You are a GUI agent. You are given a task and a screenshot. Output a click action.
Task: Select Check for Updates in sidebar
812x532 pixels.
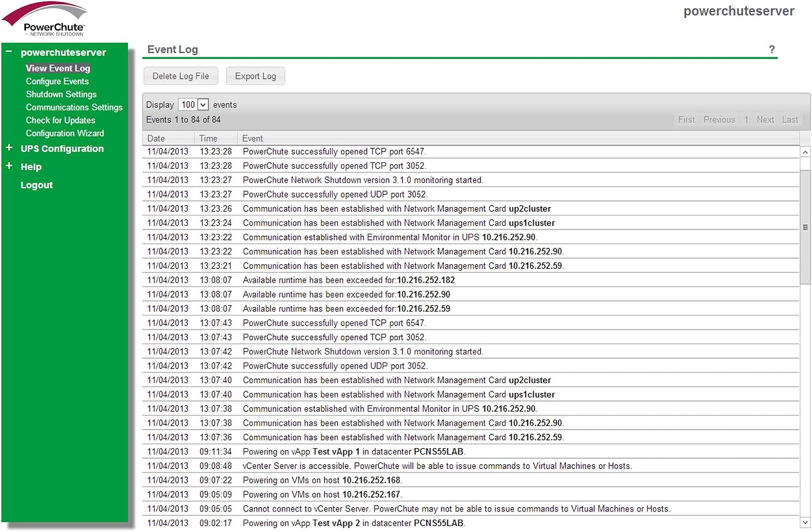pos(61,120)
